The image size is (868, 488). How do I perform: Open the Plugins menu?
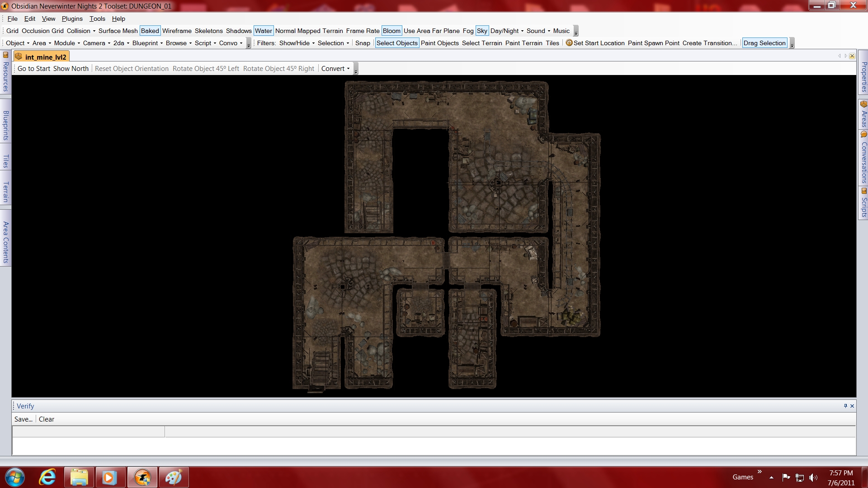[x=72, y=19]
